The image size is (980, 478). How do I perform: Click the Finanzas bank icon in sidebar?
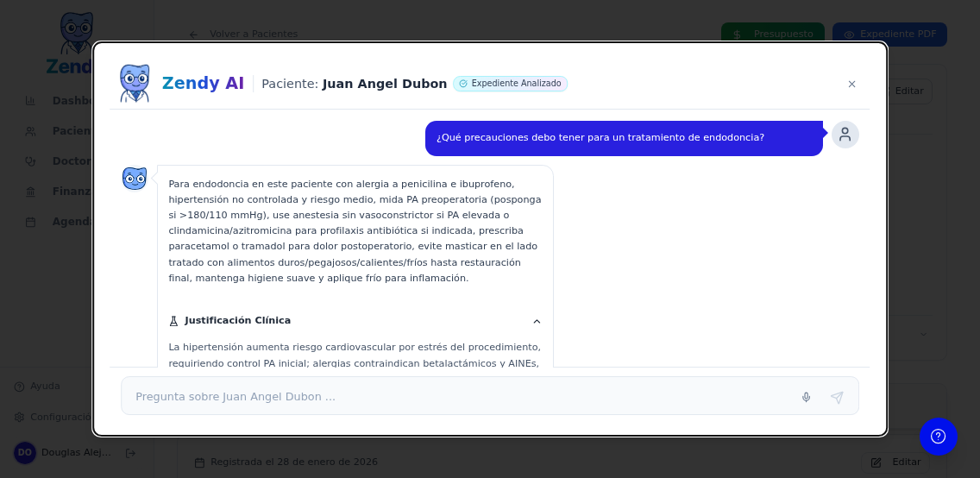pos(30,192)
